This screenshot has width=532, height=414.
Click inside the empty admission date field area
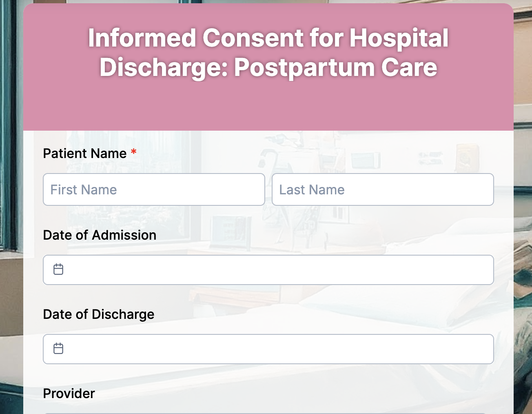tap(245, 269)
